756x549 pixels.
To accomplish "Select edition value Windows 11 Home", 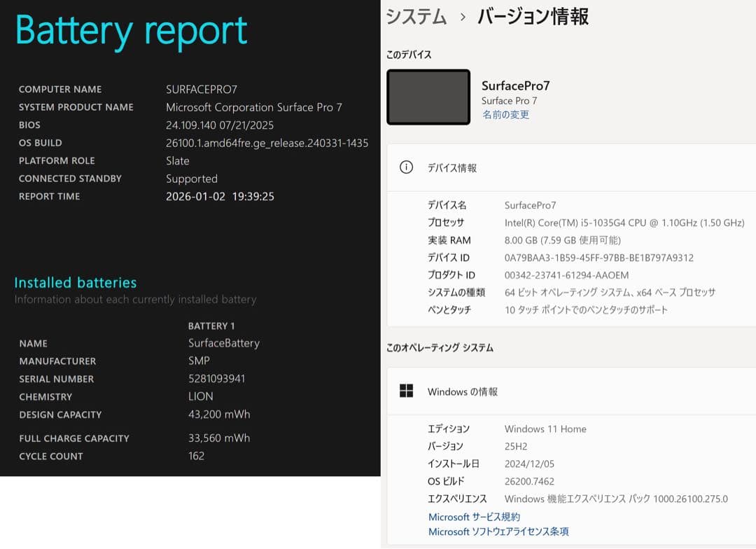I will [x=545, y=429].
